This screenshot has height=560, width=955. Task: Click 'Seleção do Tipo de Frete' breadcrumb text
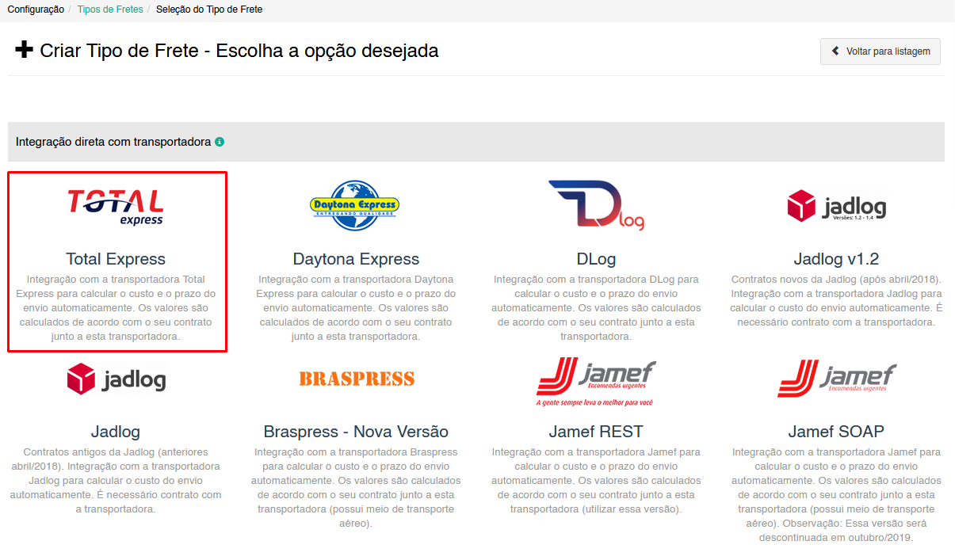click(x=209, y=10)
